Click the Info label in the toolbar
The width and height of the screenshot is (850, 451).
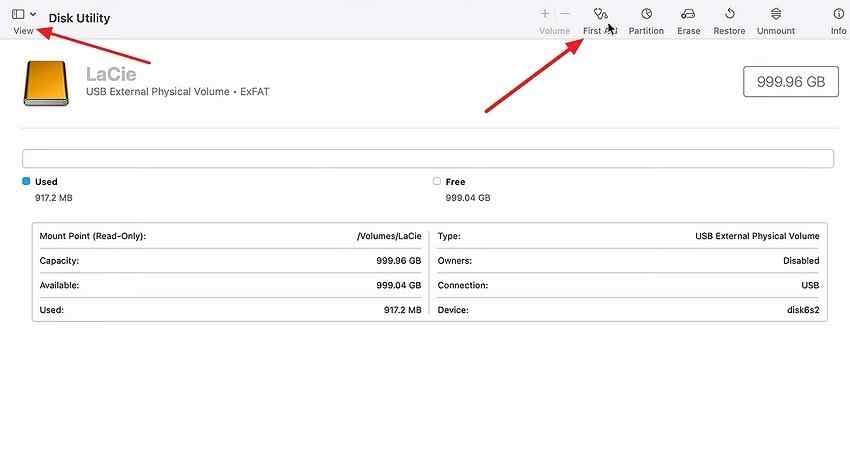[x=839, y=31]
